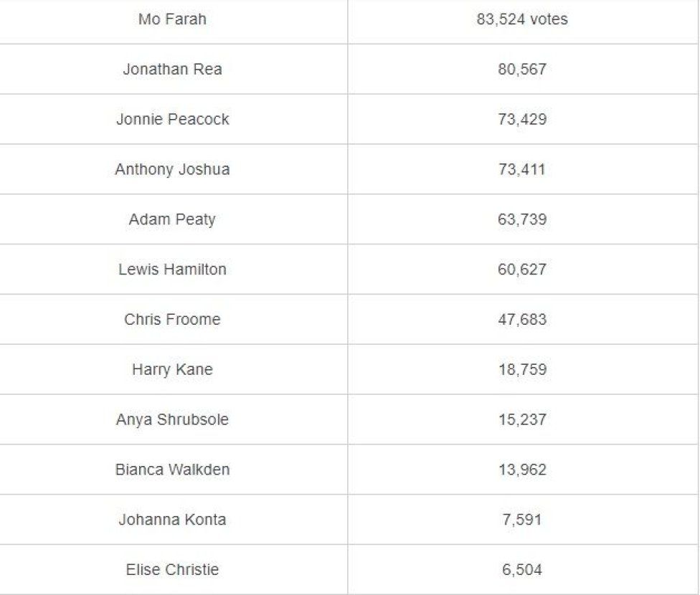Click the Anthony Joshua name cell
This screenshot has height=595, width=700.
(172, 169)
